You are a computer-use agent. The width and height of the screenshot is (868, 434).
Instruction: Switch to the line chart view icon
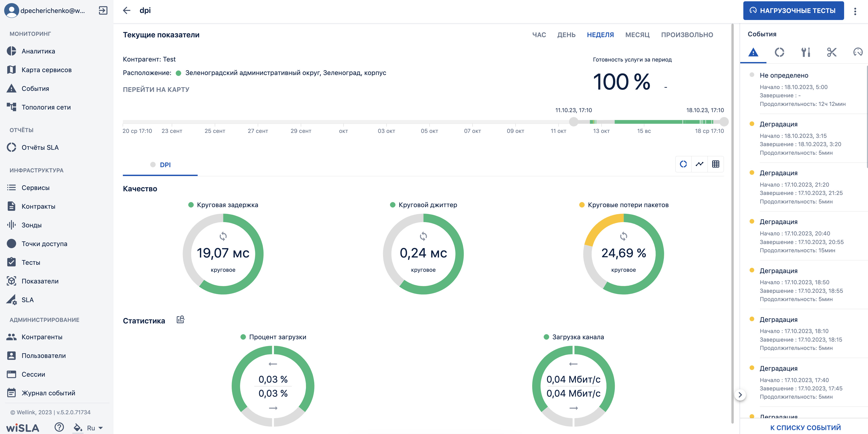[699, 164]
